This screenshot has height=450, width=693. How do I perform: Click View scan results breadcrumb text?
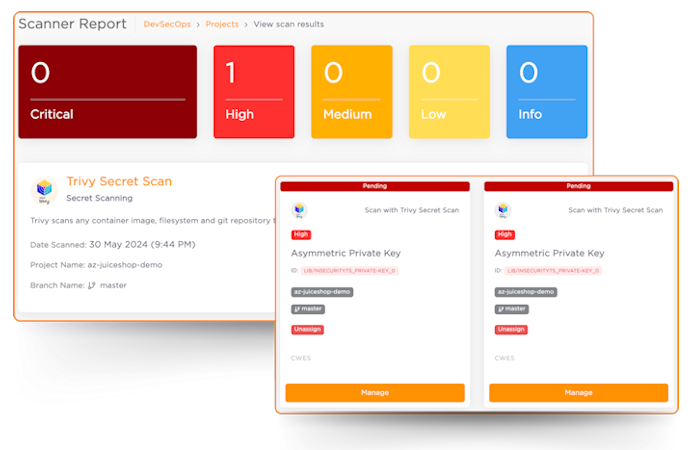(289, 24)
